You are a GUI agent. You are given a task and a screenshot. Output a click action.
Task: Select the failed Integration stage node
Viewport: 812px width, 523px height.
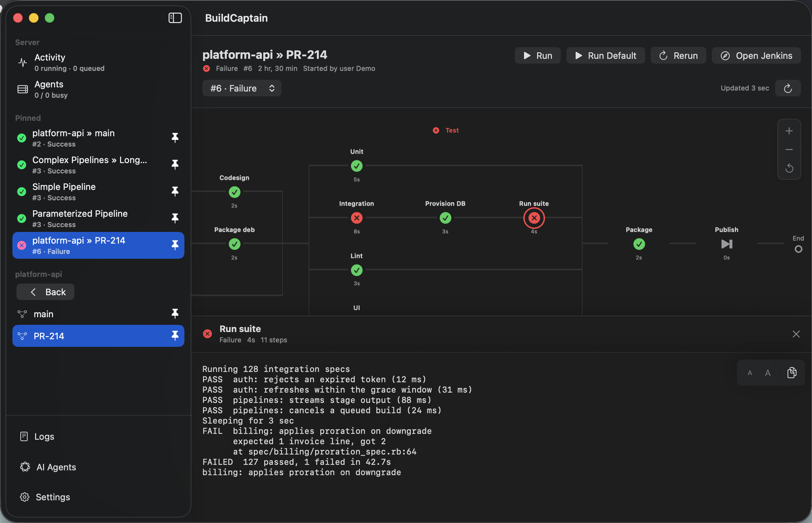357,218
